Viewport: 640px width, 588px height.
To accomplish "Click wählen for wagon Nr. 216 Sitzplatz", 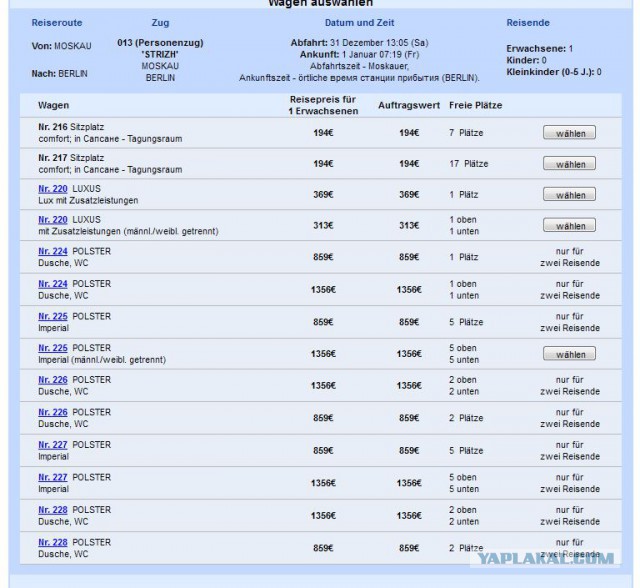I will click(x=569, y=133).
